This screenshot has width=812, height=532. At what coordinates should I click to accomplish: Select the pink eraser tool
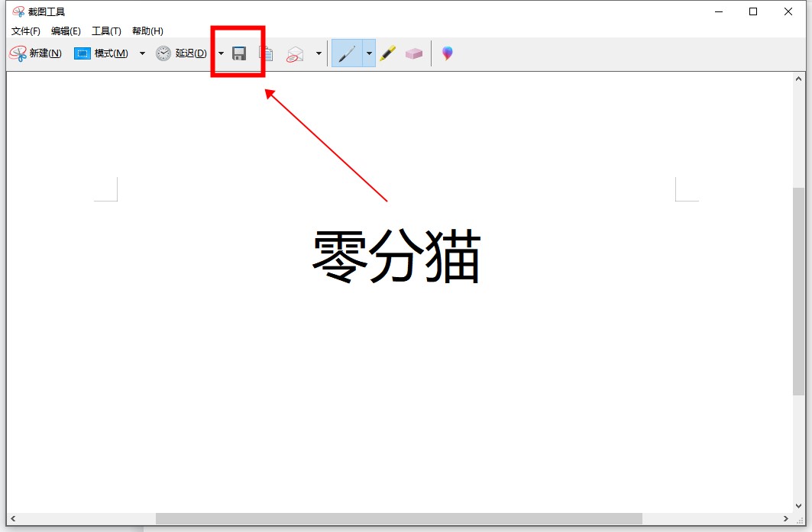414,53
